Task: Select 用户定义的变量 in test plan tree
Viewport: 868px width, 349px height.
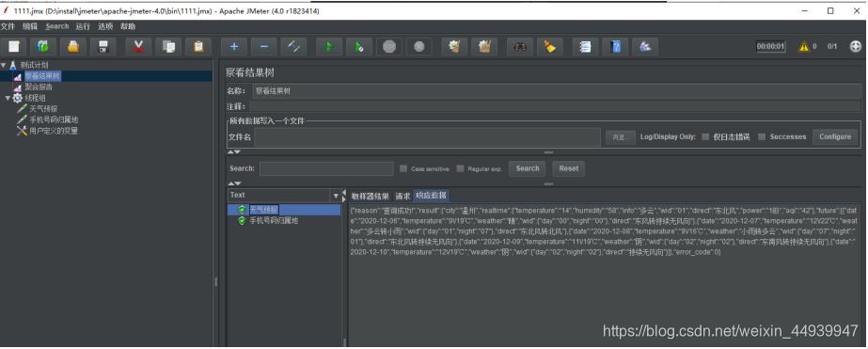Action: pyautogui.click(x=54, y=131)
